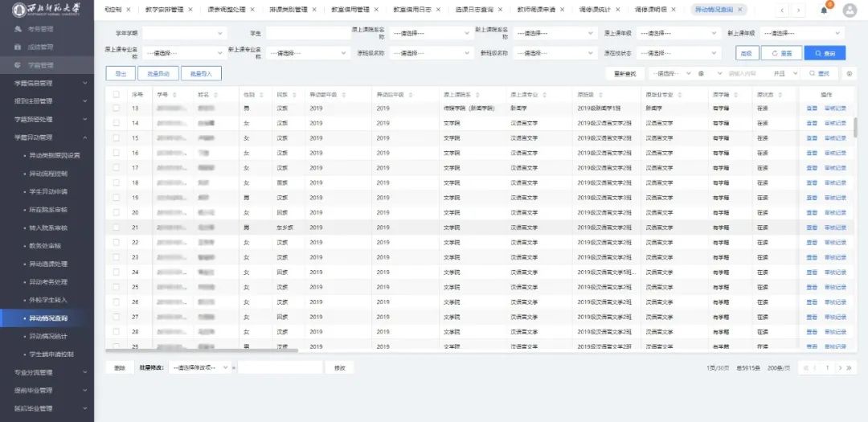Select the checkbox for row 21
The image size is (868, 422).
(x=117, y=227)
